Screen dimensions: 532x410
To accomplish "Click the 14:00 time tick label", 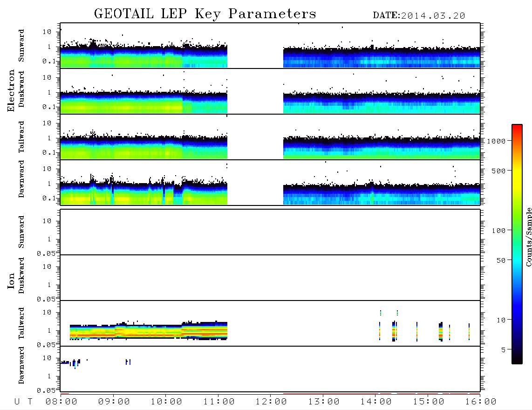I will [x=376, y=402].
